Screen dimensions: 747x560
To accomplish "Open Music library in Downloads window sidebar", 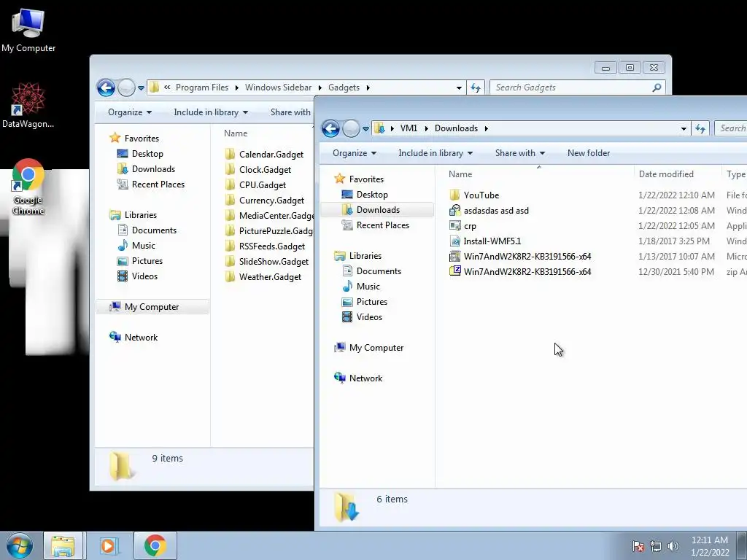I will (x=368, y=286).
